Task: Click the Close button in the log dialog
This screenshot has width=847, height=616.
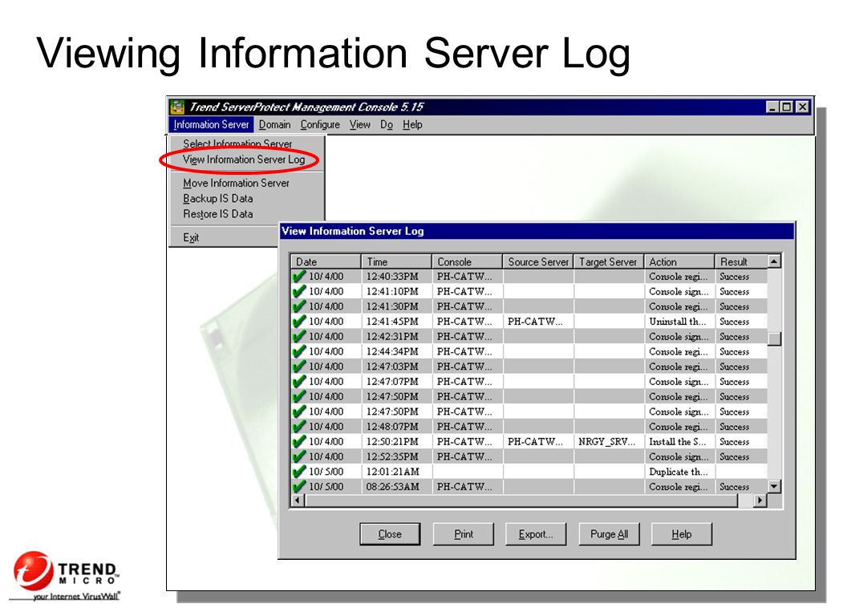Action: coord(390,534)
